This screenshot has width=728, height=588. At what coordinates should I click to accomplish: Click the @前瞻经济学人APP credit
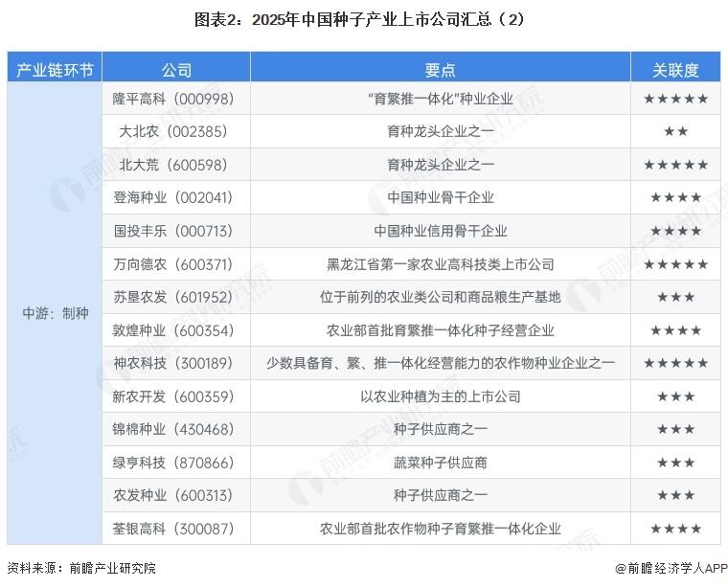pos(671,568)
